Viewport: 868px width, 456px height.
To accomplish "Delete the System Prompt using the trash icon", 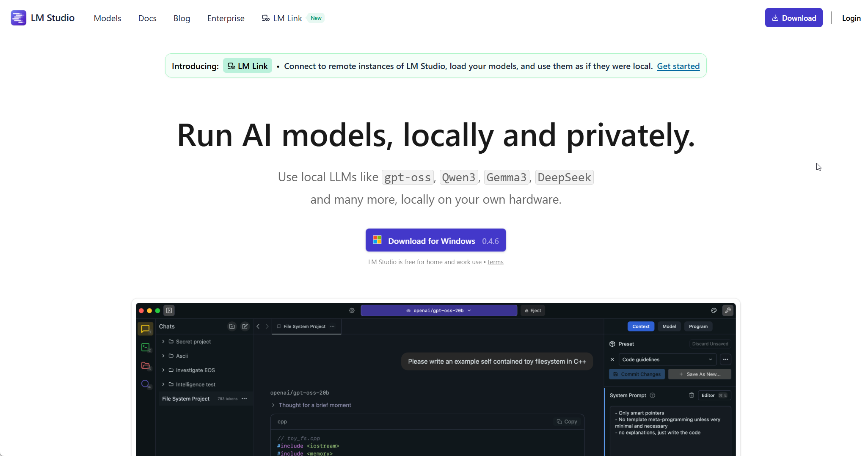I will pos(692,395).
